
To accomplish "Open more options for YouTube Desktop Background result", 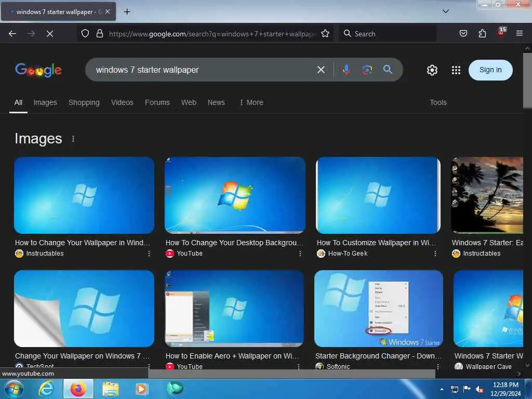I will pos(300,254).
